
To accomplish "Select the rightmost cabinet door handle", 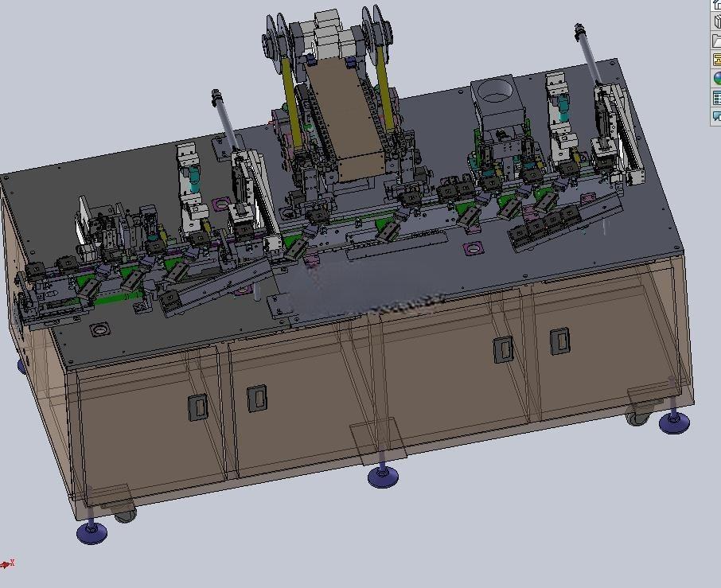I will tap(560, 341).
